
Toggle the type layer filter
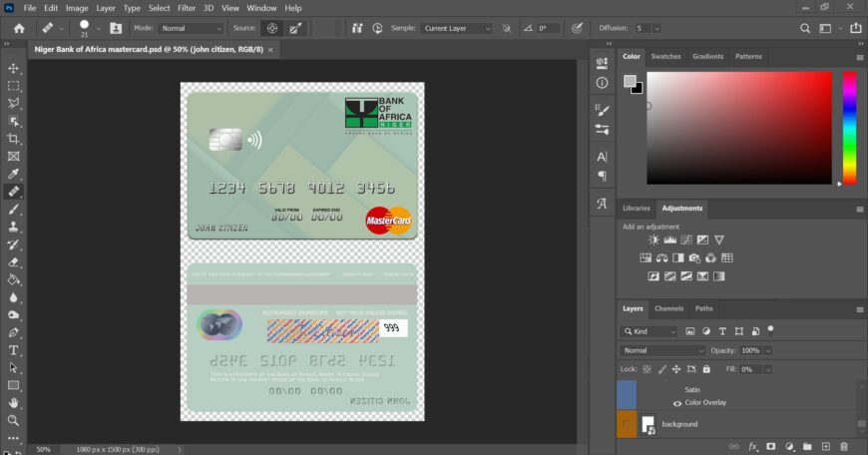click(722, 331)
